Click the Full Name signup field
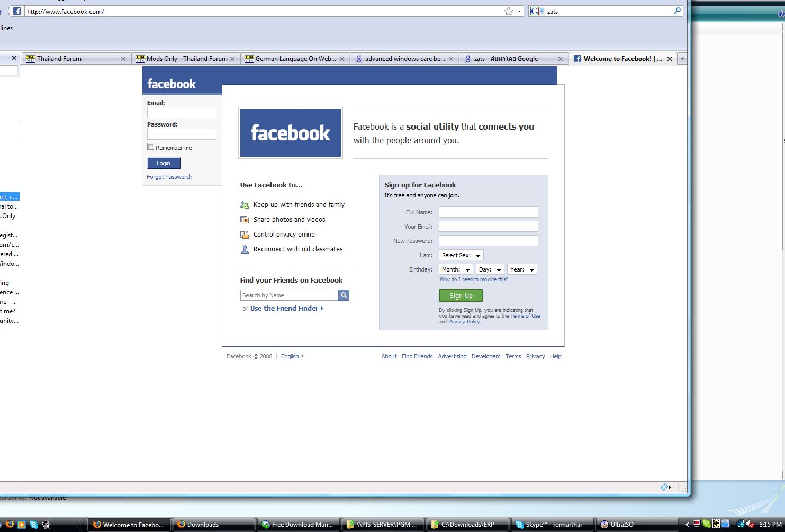This screenshot has width=785, height=532. [x=489, y=212]
